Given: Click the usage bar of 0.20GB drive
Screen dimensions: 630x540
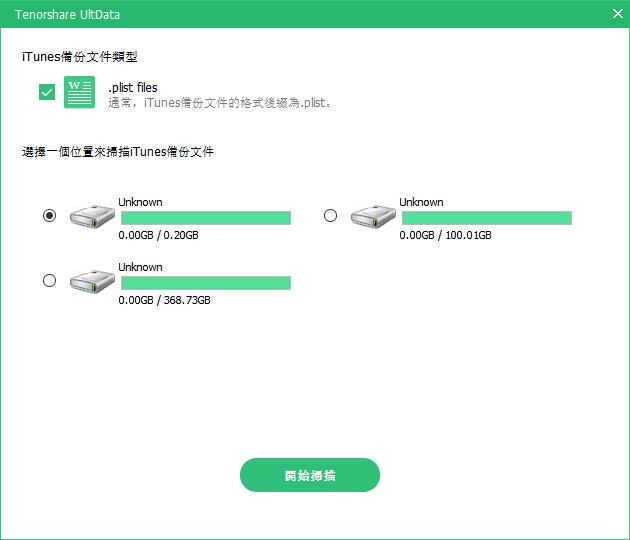Looking at the screenshot, I should click(206, 218).
